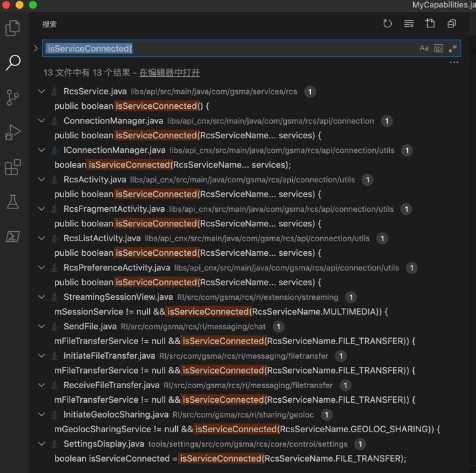The image size is (476, 473).
Task: Open the RcsServiceName.MULTIMEDIA match line
Action: coord(221,312)
